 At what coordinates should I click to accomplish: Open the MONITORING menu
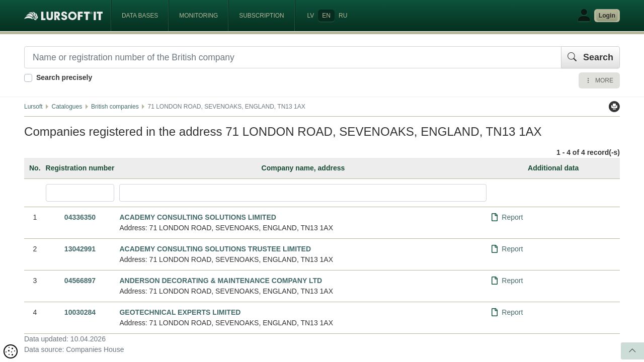[x=198, y=16]
